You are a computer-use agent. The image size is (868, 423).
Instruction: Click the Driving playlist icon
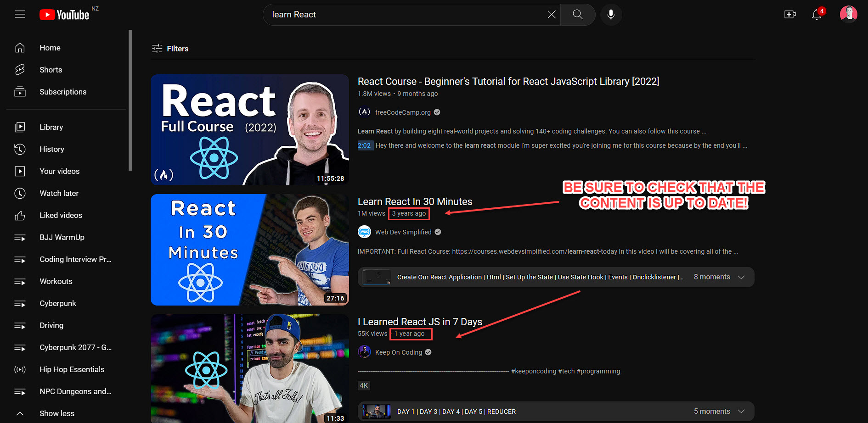click(x=20, y=325)
